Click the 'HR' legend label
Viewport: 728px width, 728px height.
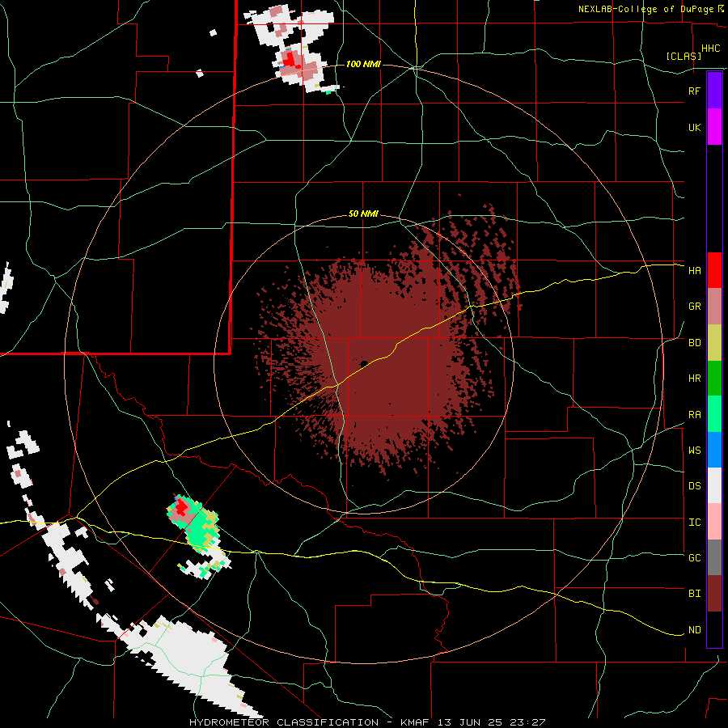click(x=694, y=379)
